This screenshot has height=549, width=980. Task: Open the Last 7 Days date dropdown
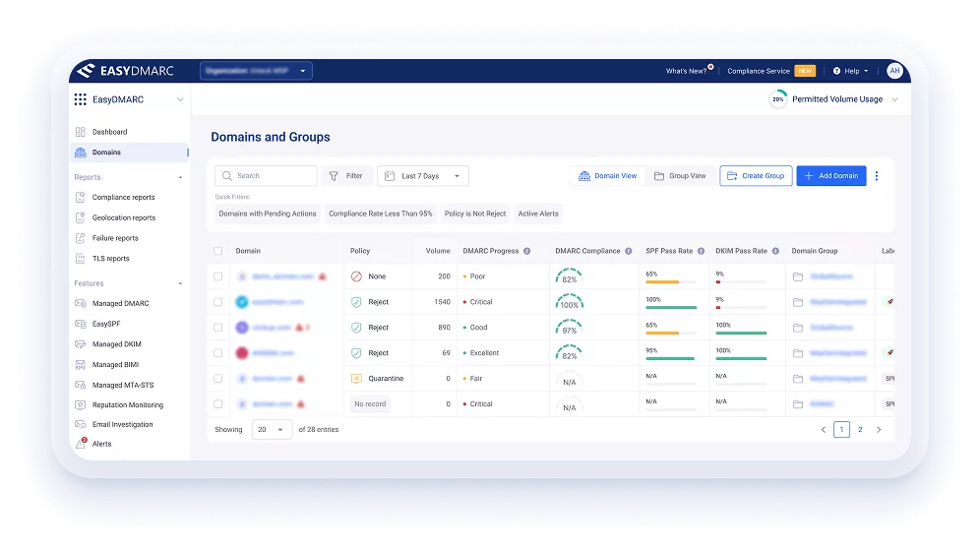pos(423,176)
